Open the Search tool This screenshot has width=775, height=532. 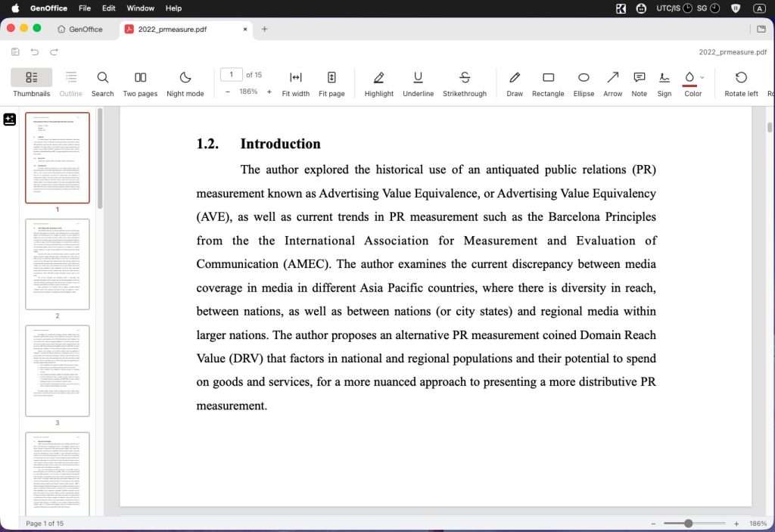coord(102,83)
